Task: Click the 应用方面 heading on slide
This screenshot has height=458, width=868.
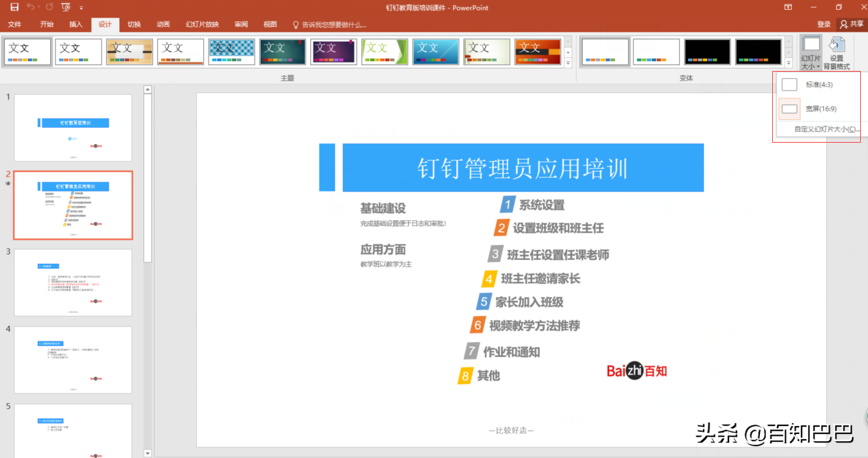Action: [383, 250]
